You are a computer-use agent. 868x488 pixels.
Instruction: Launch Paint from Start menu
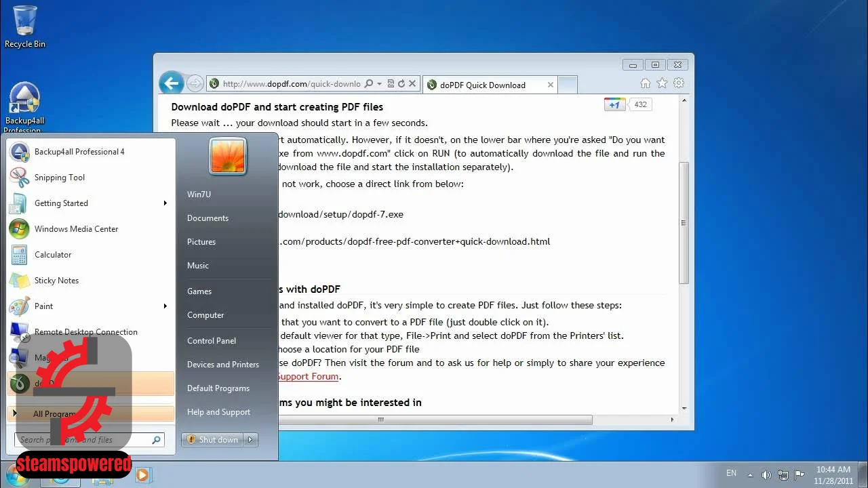click(x=90, y=306)
